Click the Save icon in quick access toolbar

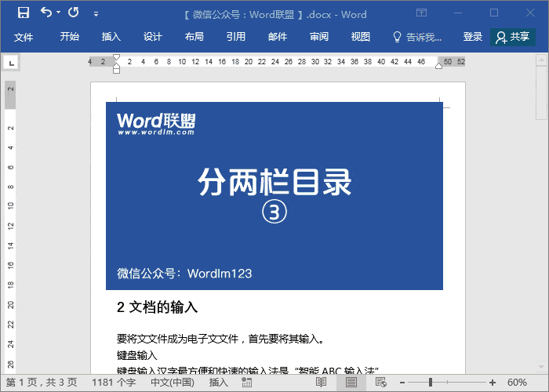pyautogui.click(x=24, y=13)
